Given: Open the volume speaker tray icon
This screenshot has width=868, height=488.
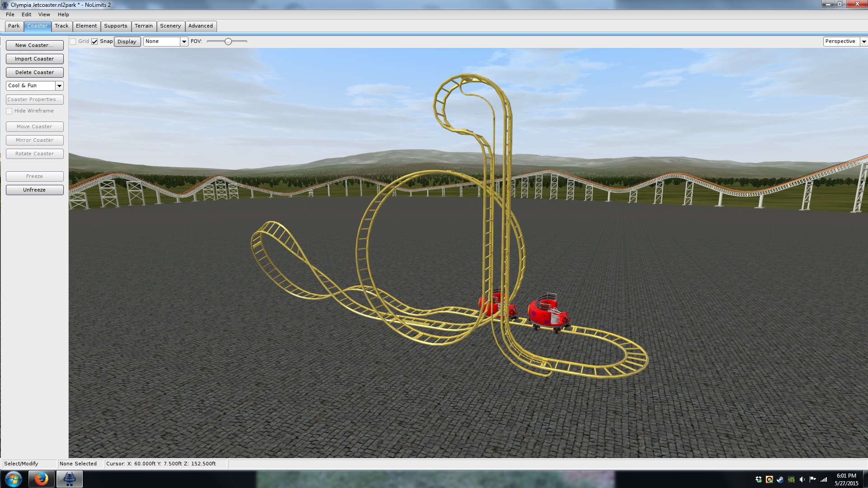Looking at the screenshot, I should click(802, 479).
